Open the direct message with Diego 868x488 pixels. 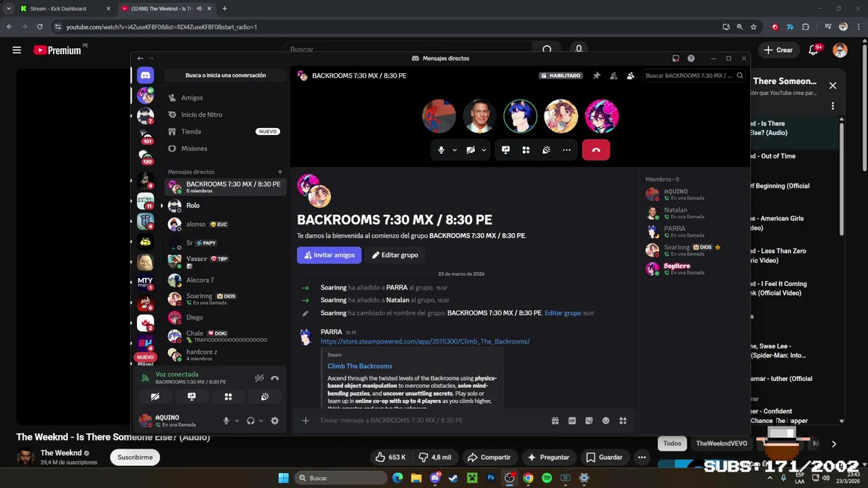point(224,317)
